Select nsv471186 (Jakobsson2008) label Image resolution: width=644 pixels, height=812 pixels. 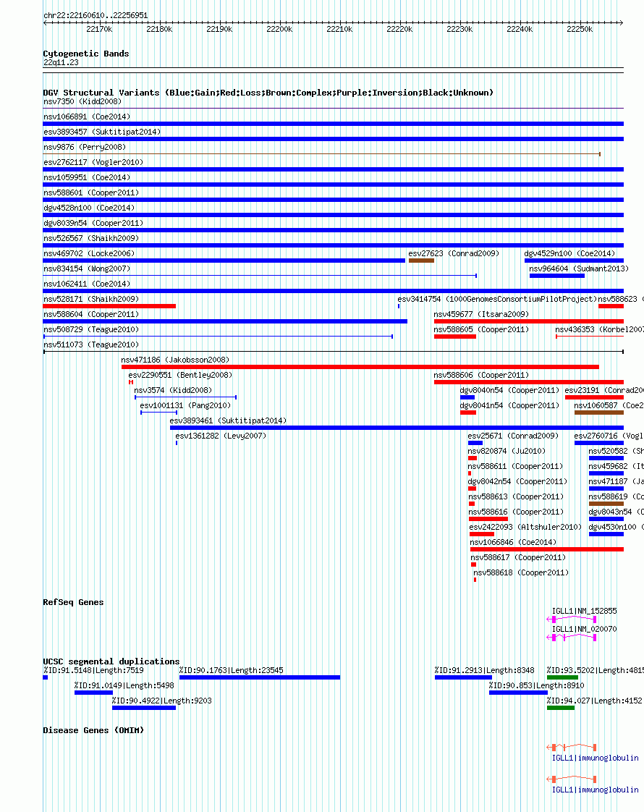coord(175,360)
